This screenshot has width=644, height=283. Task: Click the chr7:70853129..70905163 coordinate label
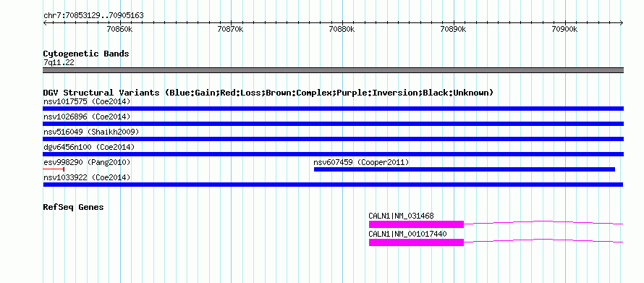click(x=93, y=16)
